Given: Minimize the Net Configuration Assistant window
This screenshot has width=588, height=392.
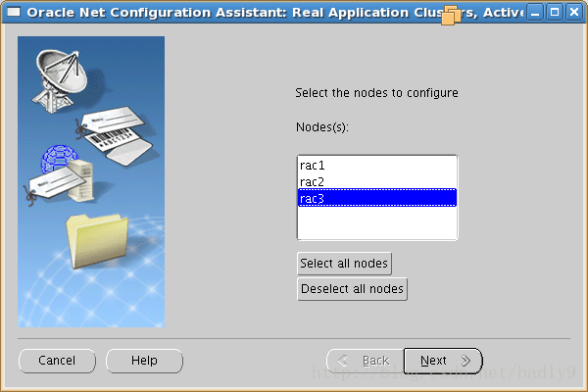Looking at the screenshot, I should pos(535,13).
